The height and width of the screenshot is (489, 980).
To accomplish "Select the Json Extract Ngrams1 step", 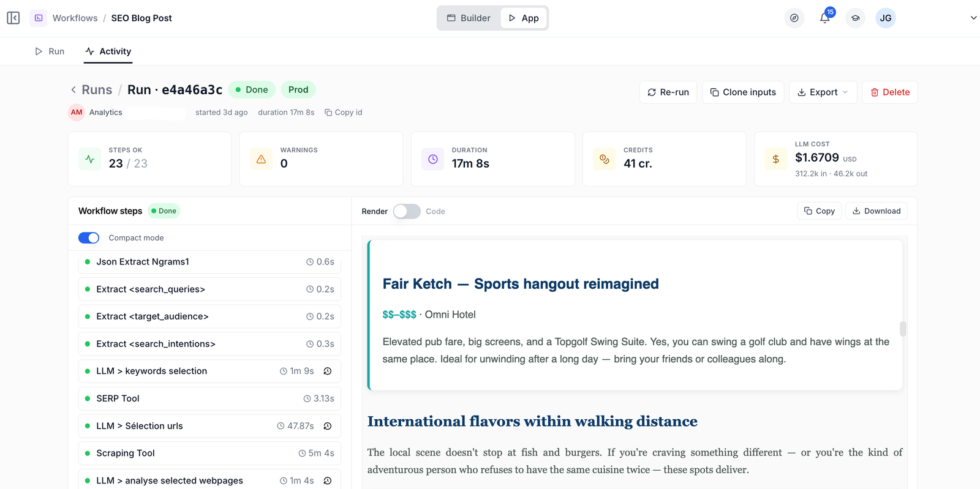I will tap(209, 262).
